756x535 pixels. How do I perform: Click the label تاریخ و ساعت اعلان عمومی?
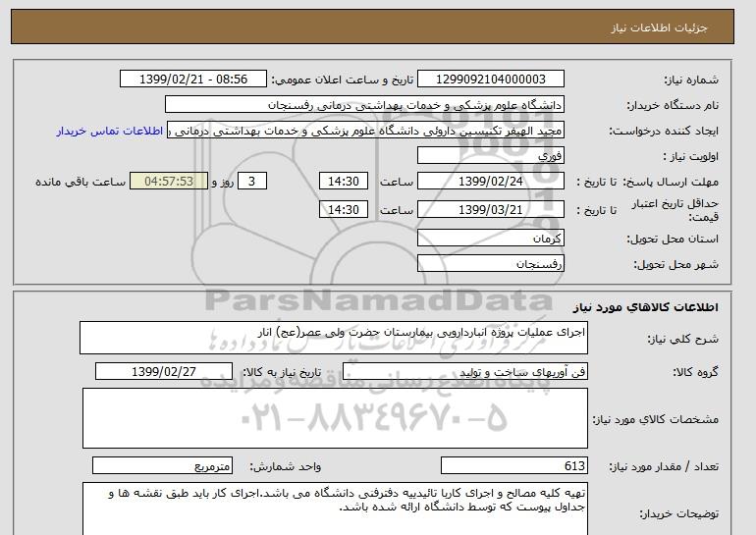coord(343,80)
